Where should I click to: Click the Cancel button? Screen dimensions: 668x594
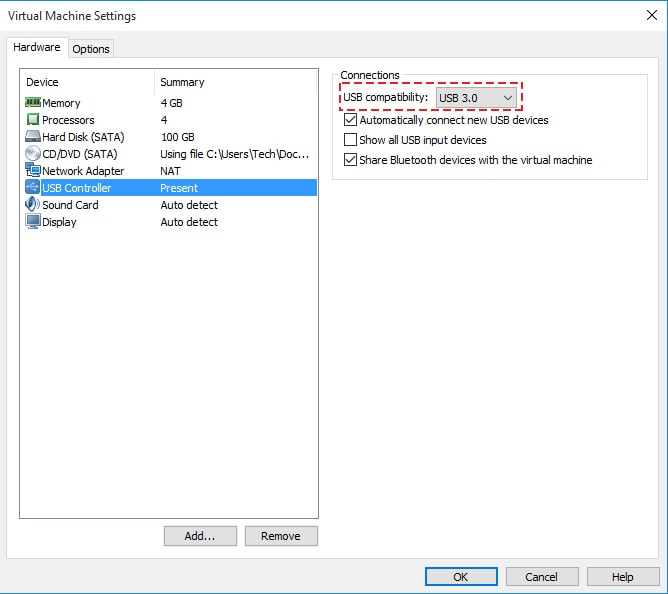541,577
